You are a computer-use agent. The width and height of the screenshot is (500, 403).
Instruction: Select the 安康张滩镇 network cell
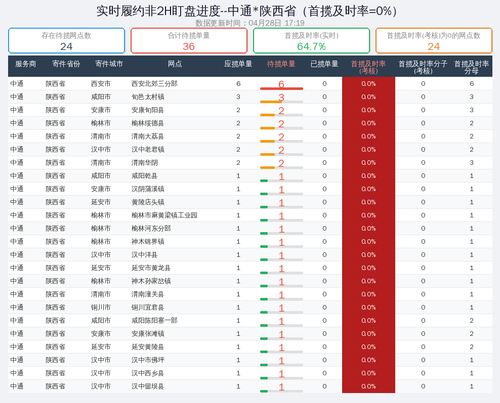coord(148,334)
